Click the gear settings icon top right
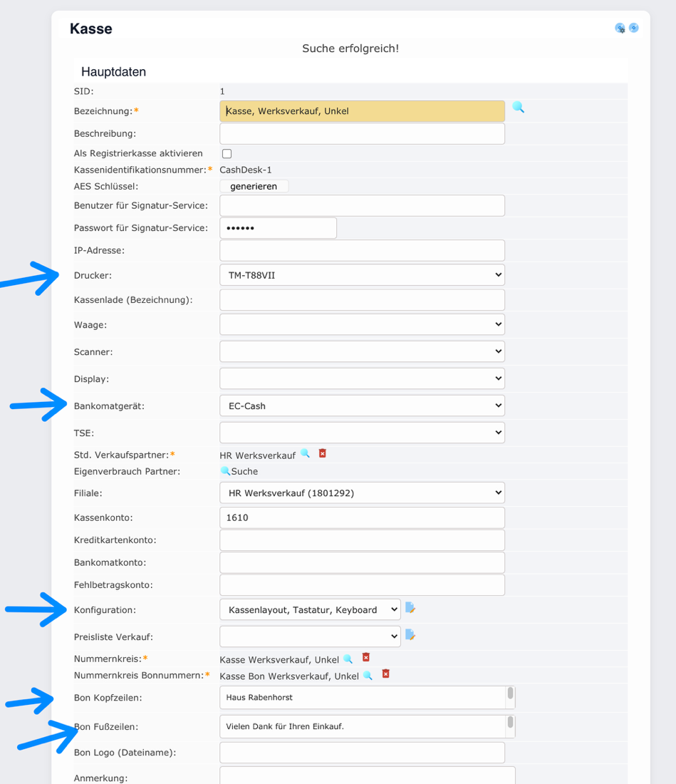Screen dimensions: 676x784 click(620, 28)
